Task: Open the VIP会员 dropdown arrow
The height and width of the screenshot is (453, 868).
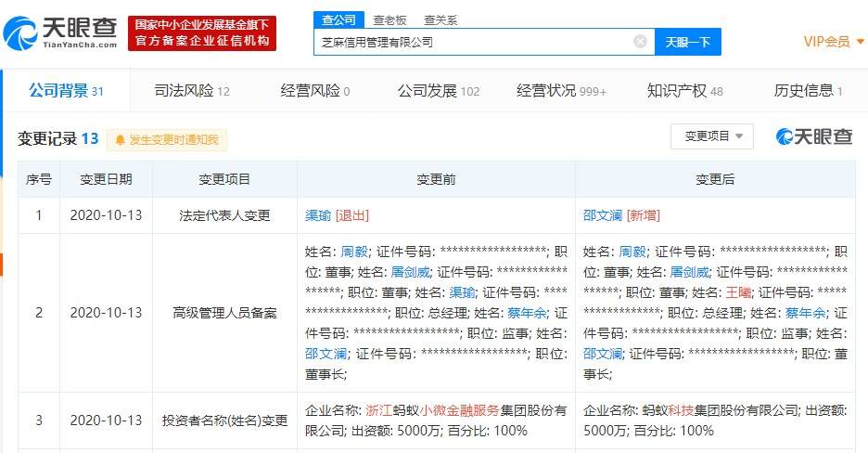Action: tap(860, 42)
